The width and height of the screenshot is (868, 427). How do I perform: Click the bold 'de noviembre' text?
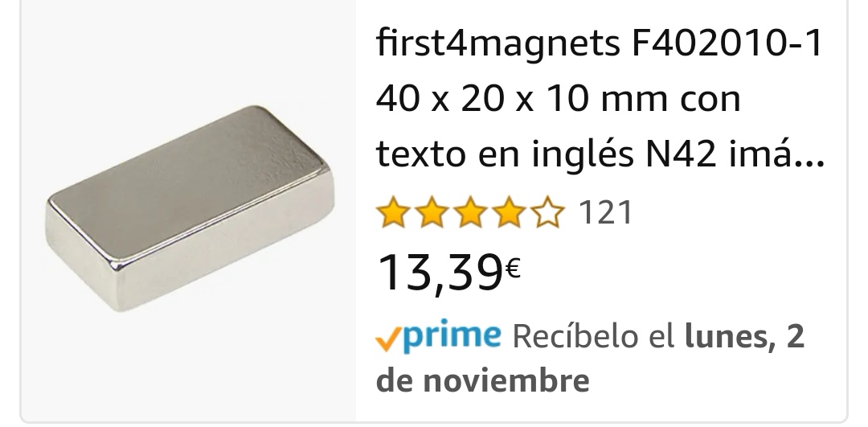click(x=483, y=380)
